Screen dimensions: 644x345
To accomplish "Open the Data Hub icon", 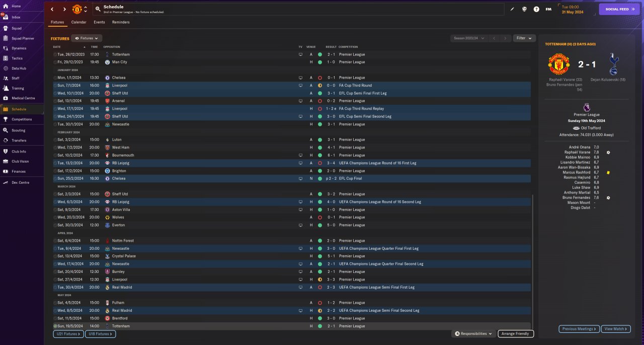I will point(6,68).
